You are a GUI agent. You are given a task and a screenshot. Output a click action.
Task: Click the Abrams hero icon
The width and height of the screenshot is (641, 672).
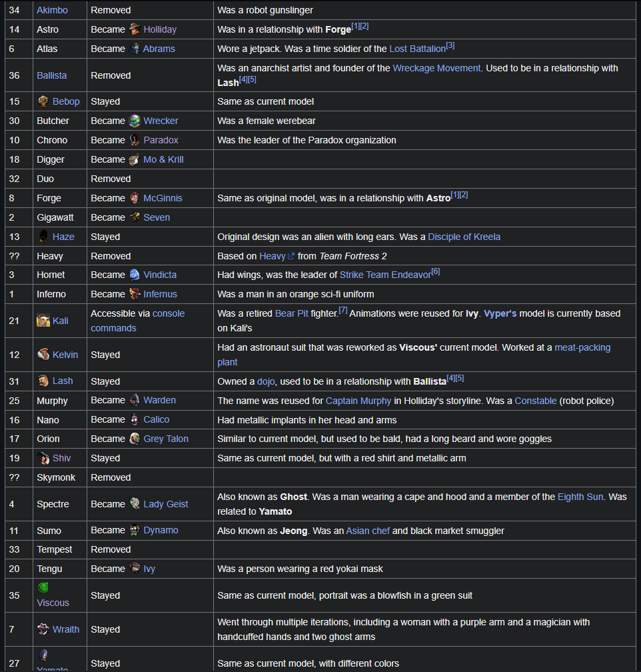(x=135, y=49)
